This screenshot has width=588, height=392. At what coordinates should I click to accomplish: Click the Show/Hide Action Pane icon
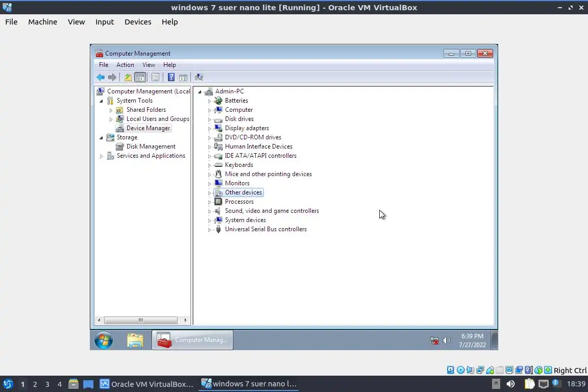click(183, 77)
